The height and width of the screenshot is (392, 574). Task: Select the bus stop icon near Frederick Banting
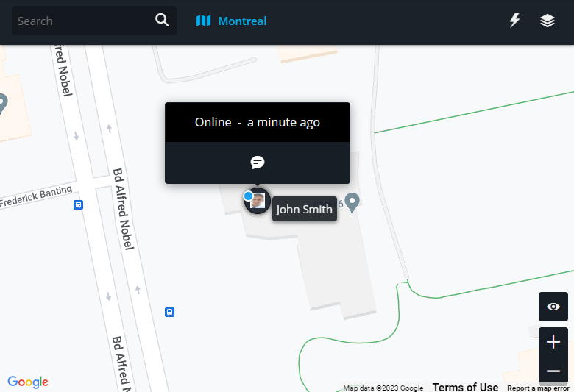78,204
